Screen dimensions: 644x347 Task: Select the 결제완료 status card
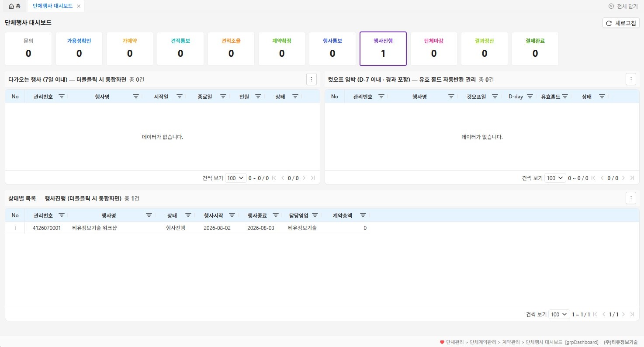tap(535, 49)
